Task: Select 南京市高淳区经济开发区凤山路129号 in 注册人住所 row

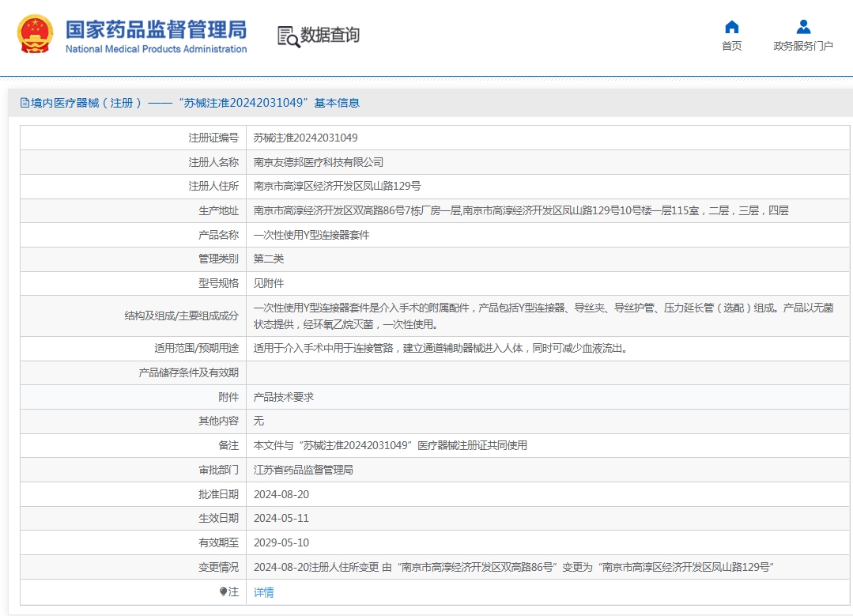Action: [337, 186]
